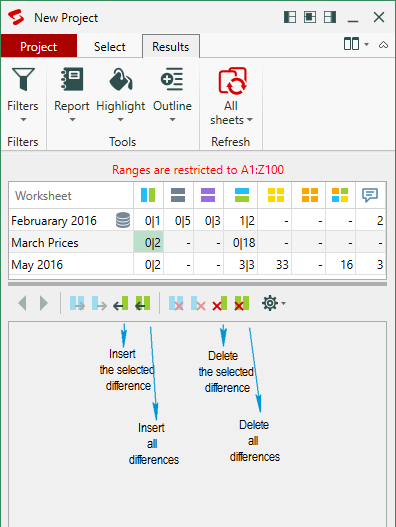The image size is (396, 527).
Task: Open the Filters funnel tool
Action: click(23, 79)
